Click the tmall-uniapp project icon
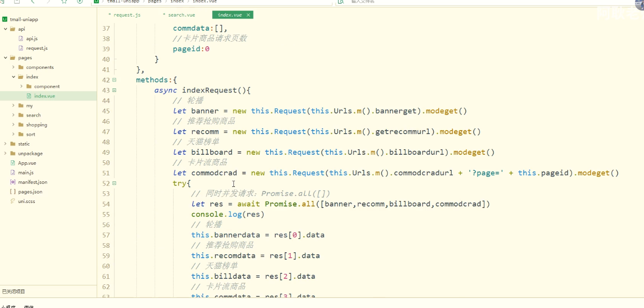 pyautogui.click(x=5, y=20)
